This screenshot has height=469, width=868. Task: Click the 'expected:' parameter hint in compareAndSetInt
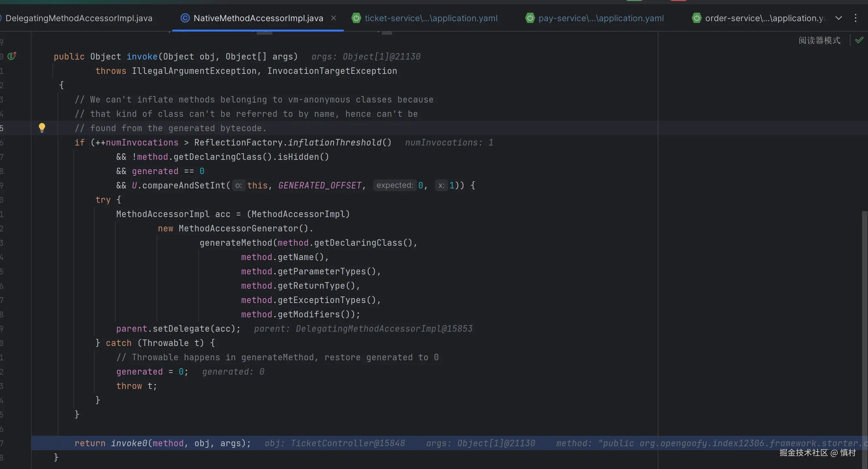click(394, 185)
